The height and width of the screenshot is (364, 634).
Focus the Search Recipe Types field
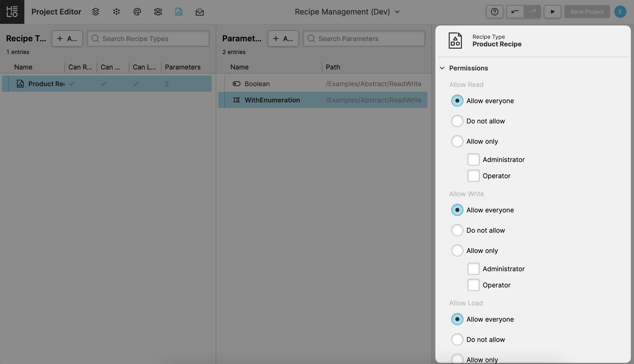[x=148, y=39]
